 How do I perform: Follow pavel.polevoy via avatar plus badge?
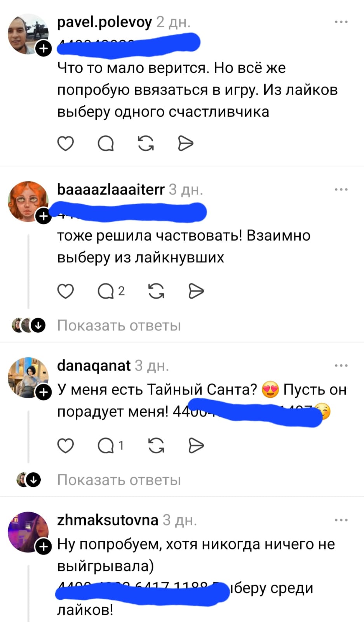coord(44,49)
